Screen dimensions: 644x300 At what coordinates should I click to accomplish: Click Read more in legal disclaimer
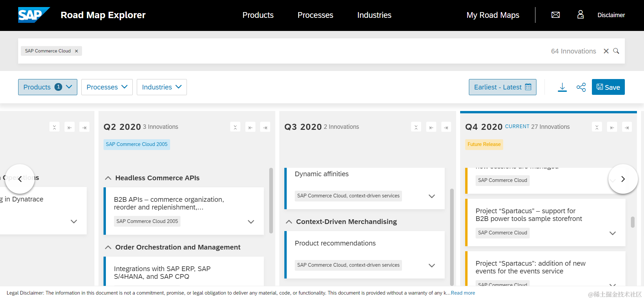(x=463, y=293)
